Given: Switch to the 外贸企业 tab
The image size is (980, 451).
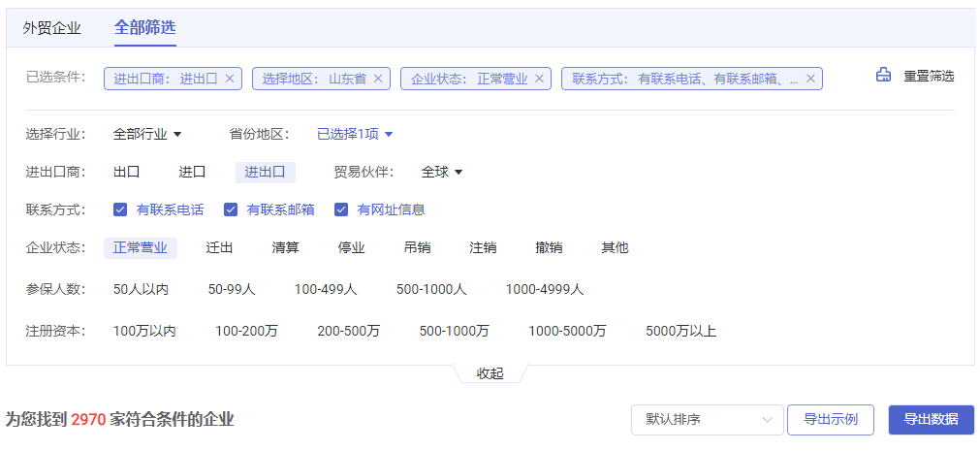Looking at the screenshot, I should [52, 27].
